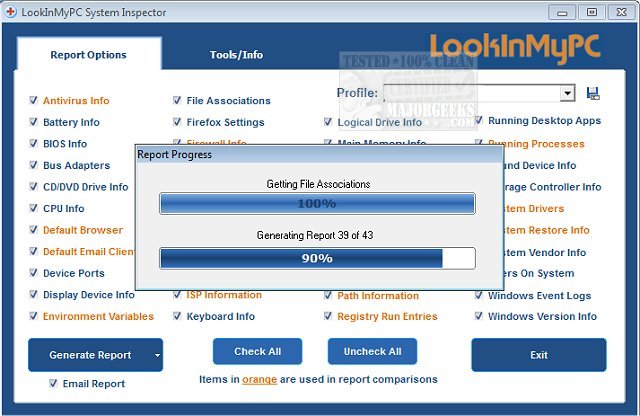Uncheck the Running Desktop Apps checkbox
This screenshot has width=640, height=416.
[479, 120]
